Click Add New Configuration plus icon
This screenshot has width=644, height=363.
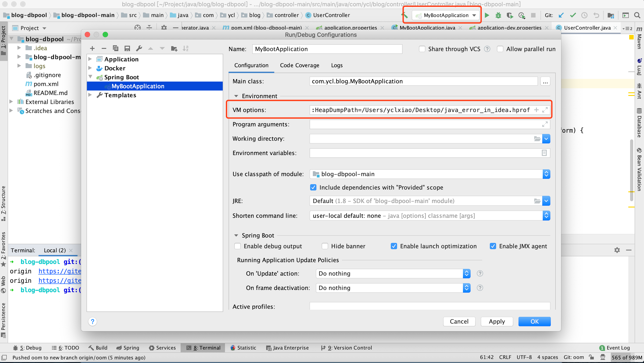[92, 48]
